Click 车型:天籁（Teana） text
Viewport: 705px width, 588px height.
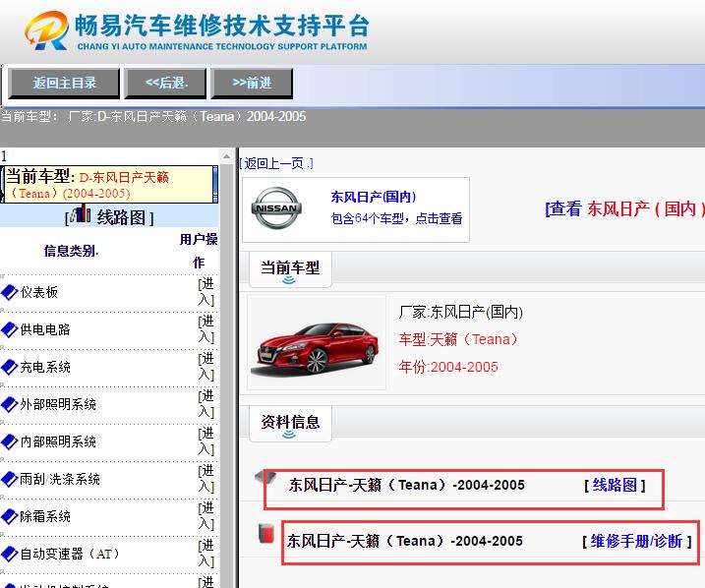pyautogui.click(x=458, y=339)
